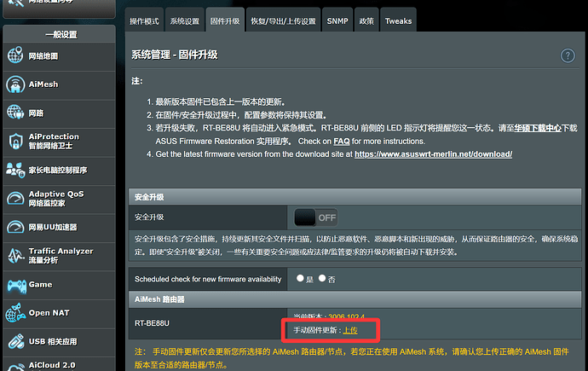Open the Tweaks tab
Viewport: 588px width, 371px height.
398,21
